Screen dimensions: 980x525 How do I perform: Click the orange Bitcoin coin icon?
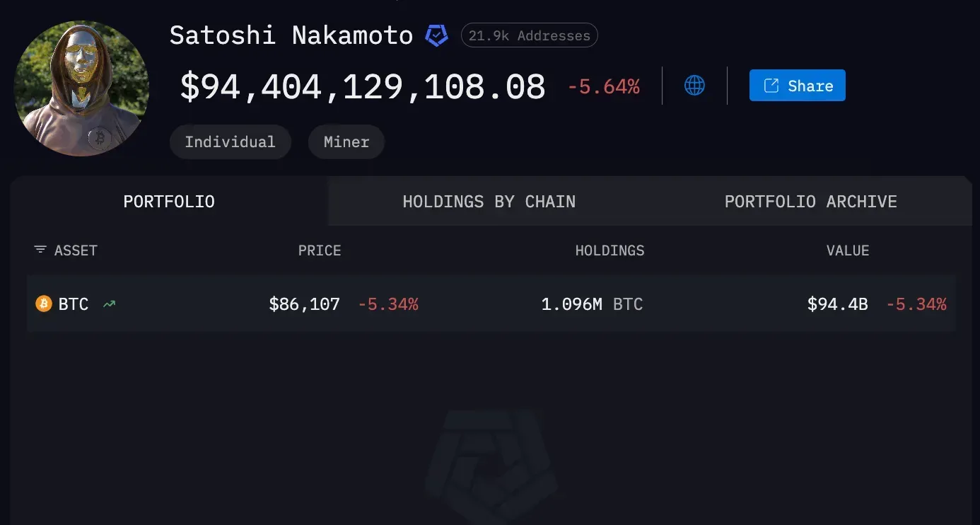44,304
